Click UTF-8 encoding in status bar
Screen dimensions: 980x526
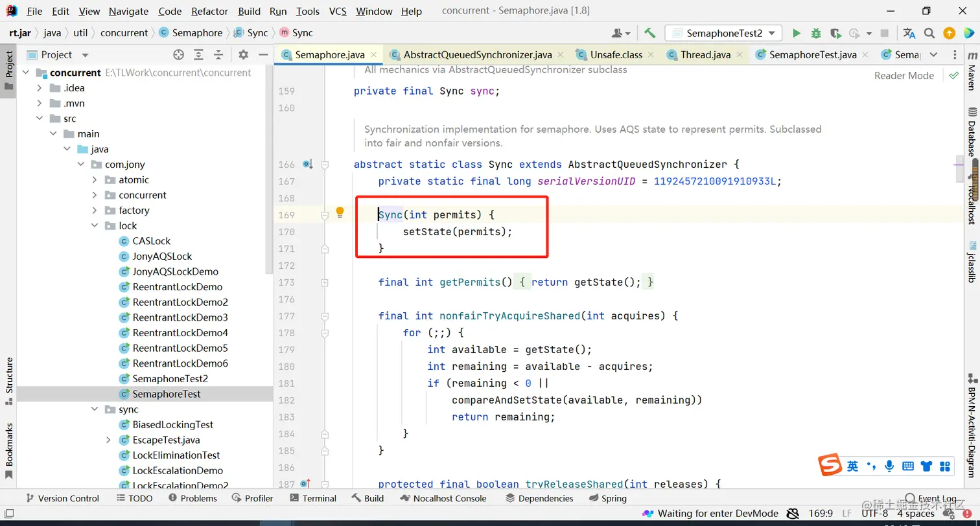point(874,513)
